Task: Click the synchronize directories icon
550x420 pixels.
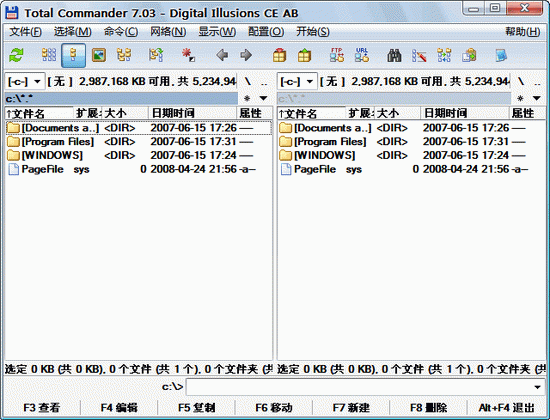Action: pos(444,55)
